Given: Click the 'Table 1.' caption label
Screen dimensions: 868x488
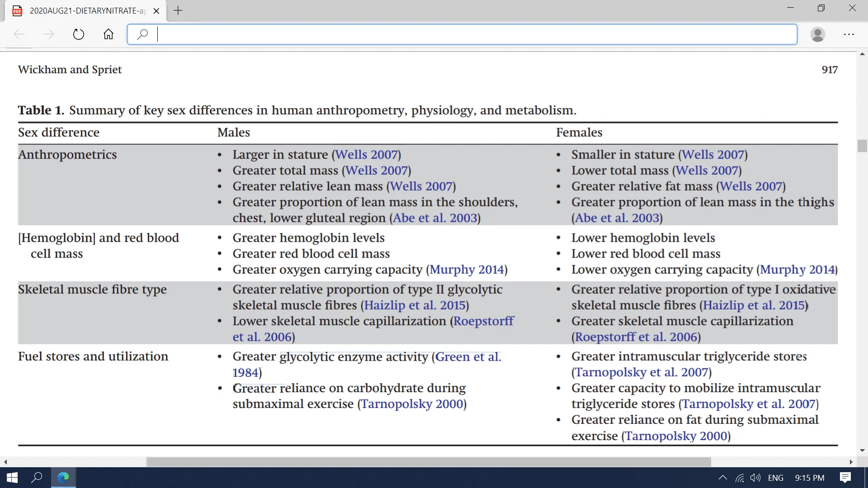Looking at the screenshot, I should point(41,110).
